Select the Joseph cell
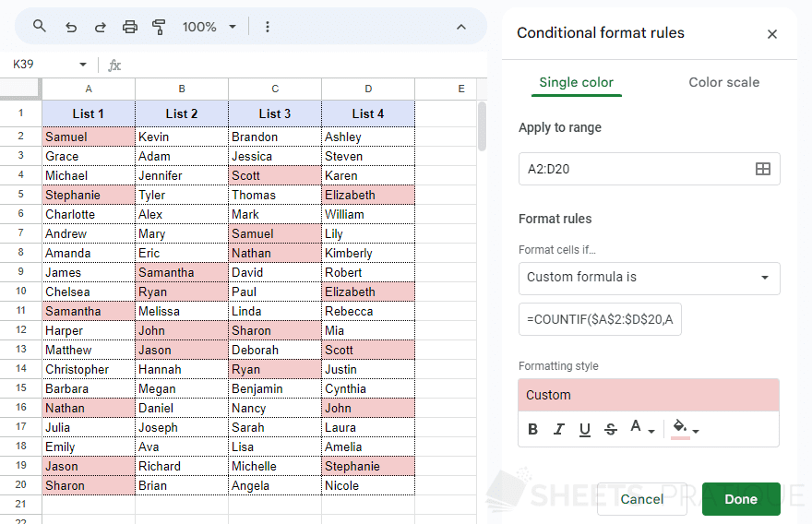 point(182,428)
